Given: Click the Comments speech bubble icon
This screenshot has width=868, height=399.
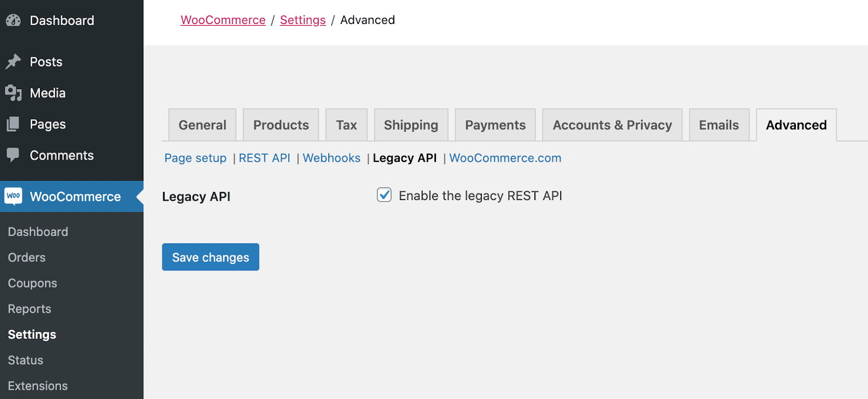Looking at the screenshot, I should (13, 155).
